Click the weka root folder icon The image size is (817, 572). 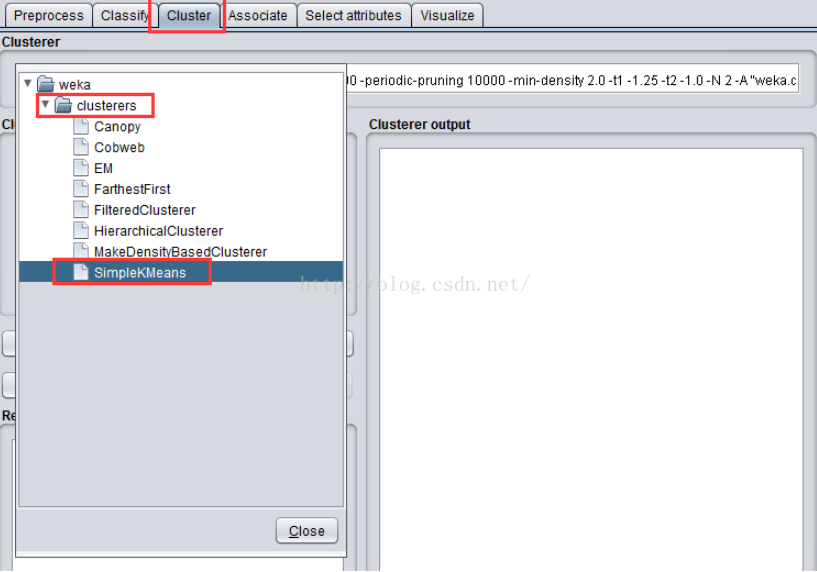tap(46, 85)
